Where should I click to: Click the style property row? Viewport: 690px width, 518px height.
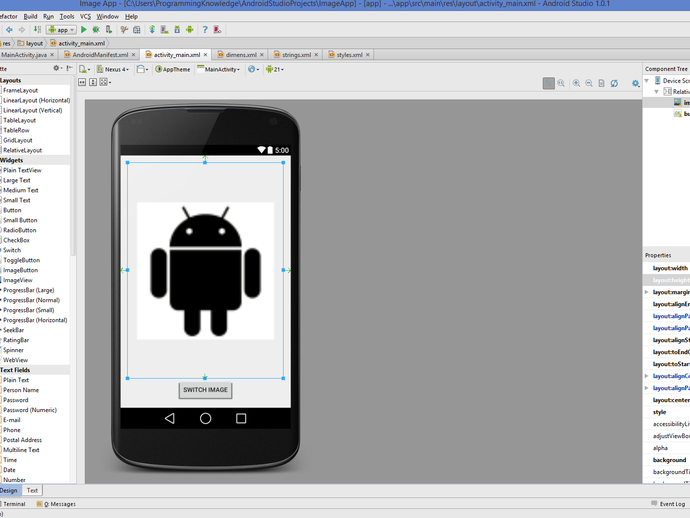tap(667, 412)
